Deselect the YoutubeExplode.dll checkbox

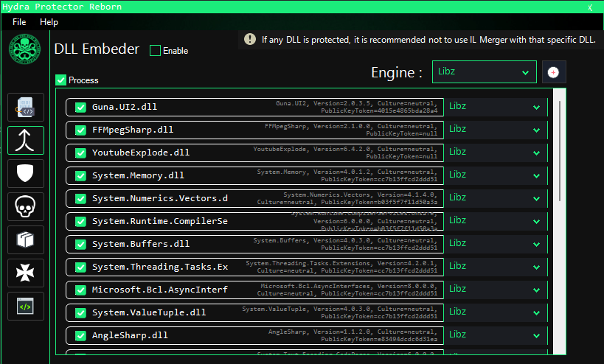[x=81, y=153]
